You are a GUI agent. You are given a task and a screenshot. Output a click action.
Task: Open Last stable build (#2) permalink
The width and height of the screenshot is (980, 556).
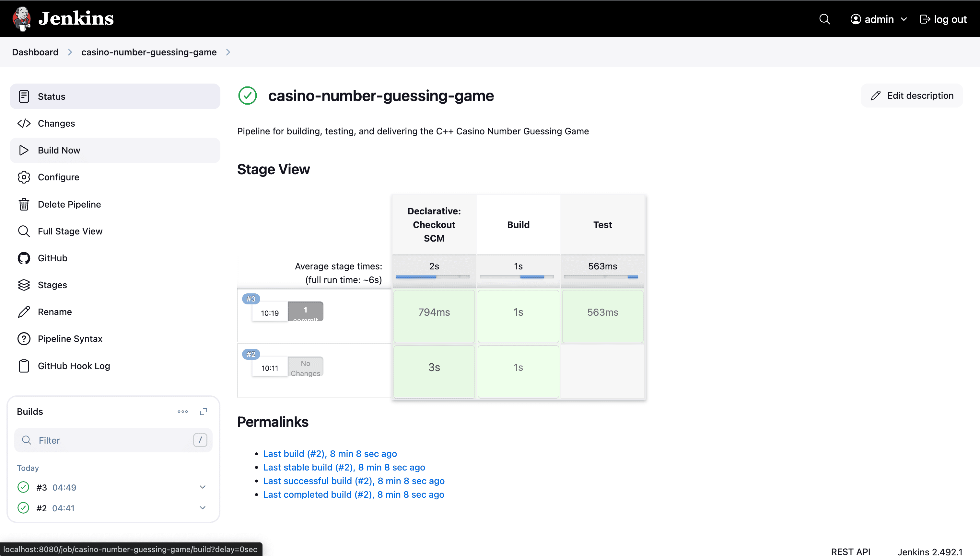[344, 467]
